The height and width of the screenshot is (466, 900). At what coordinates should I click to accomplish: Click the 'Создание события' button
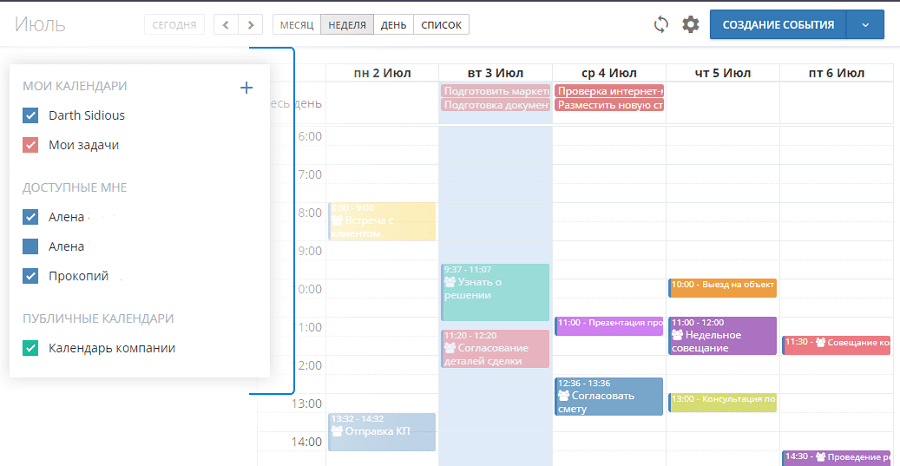778,25
